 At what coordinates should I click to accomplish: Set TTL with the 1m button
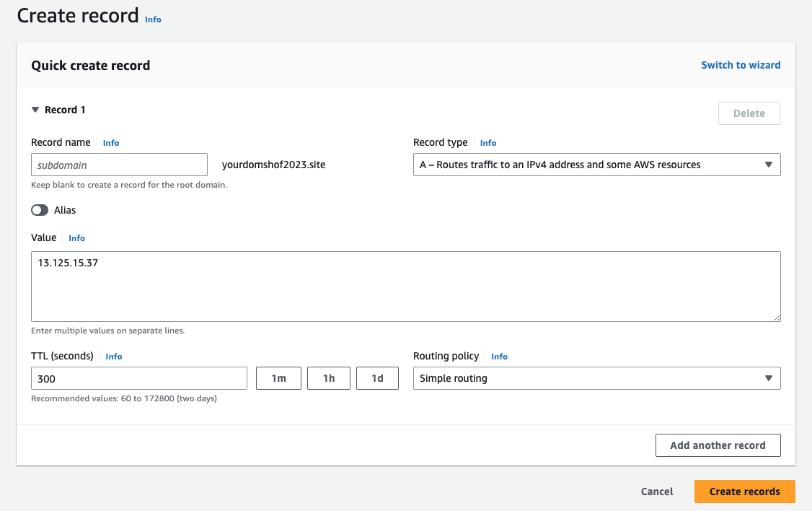[278, 378]
